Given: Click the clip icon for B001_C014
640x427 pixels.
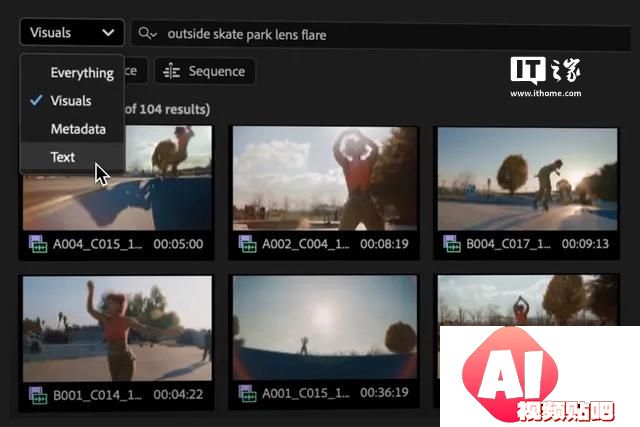Looking at the screenshot, I should tap(37, 394).
